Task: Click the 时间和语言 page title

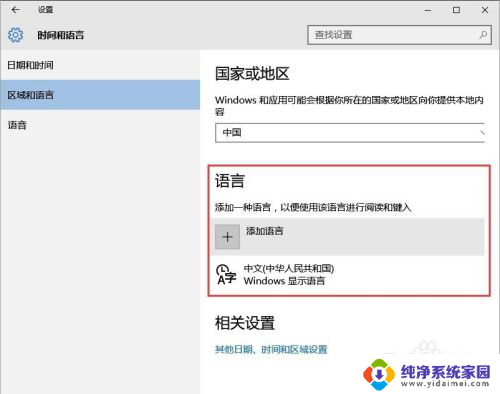Action: click(60, 35)
